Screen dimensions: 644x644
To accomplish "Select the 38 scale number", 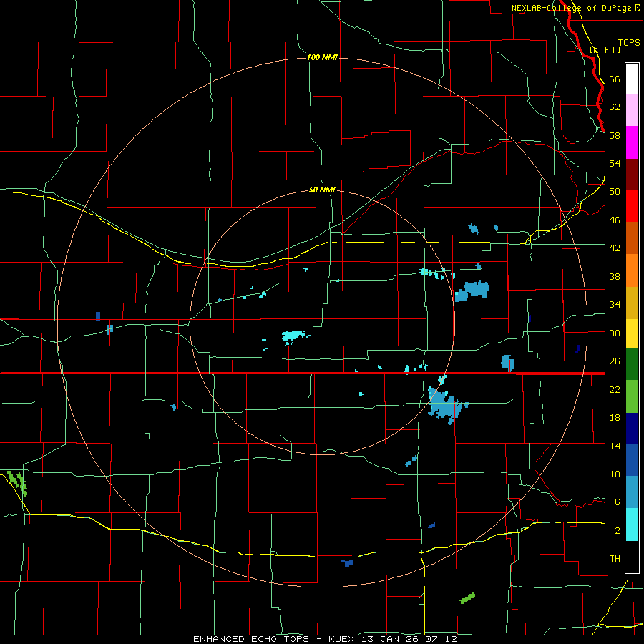I will [615, 276].
